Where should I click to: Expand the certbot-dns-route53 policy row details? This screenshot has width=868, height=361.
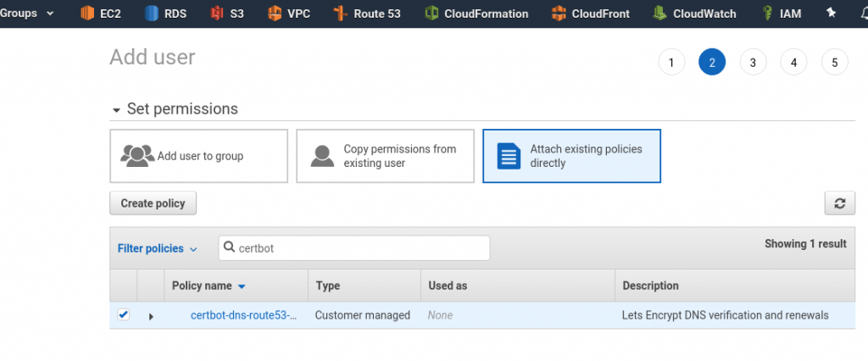point(151,316)
